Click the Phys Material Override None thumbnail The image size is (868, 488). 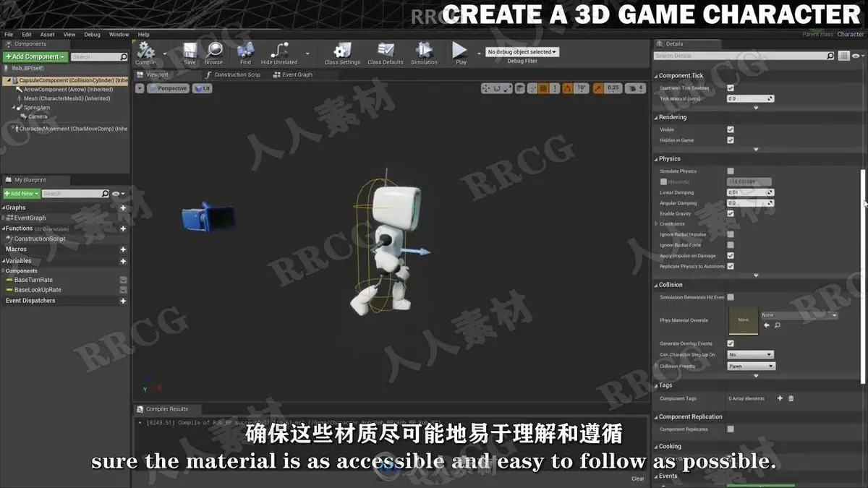[743, 320]
